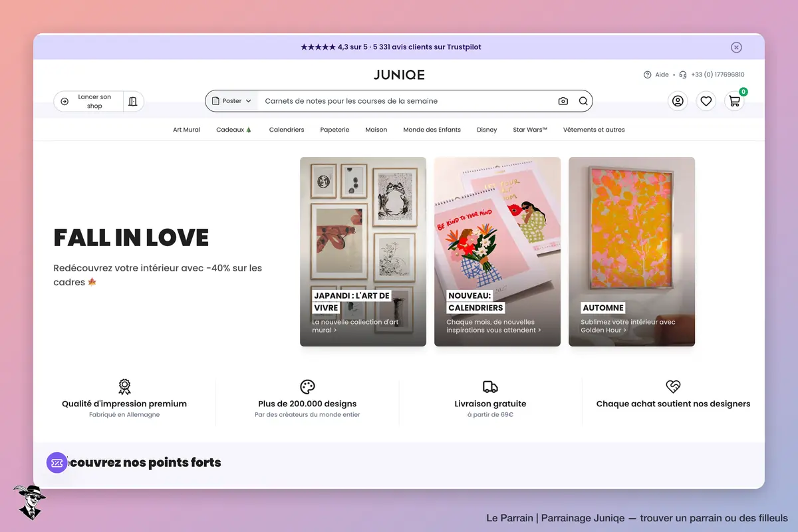798x532 pixels.
Task: Close the Trustpilot review banner
Action: 736,47
